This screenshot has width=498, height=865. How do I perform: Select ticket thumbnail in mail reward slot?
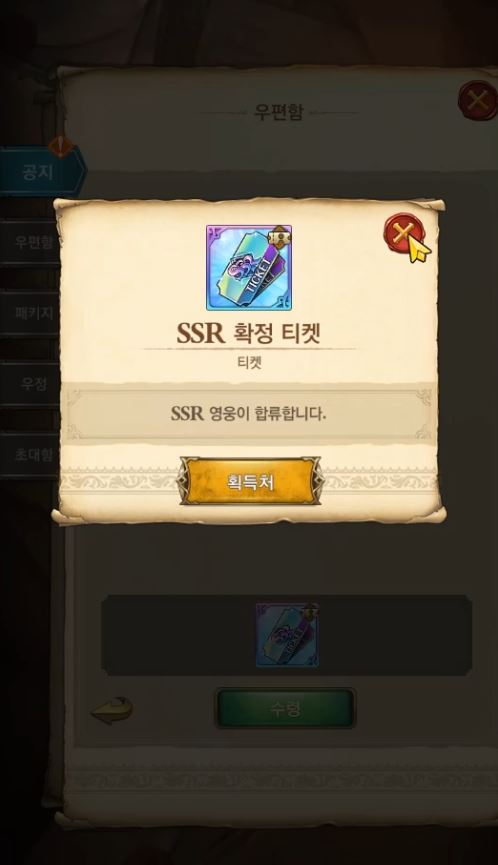click(287, 635)
